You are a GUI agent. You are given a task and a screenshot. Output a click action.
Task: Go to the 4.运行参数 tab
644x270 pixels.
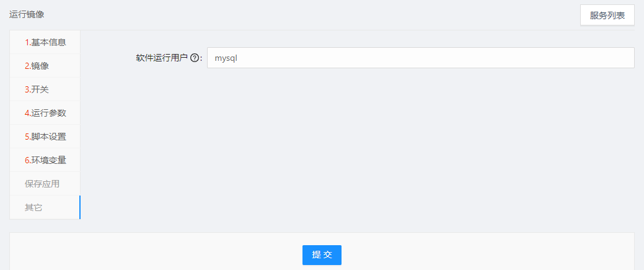(x=45, y=113)
